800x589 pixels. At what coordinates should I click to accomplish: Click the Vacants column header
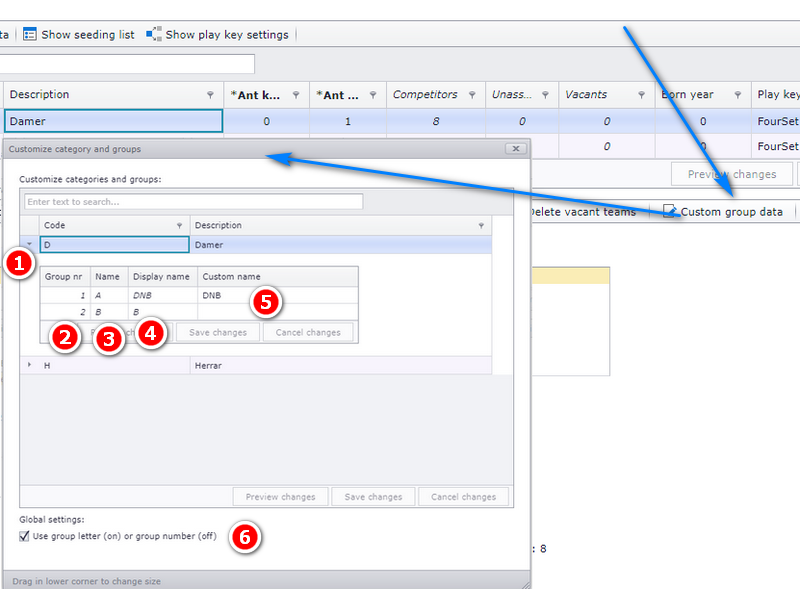tap(607, 94)
